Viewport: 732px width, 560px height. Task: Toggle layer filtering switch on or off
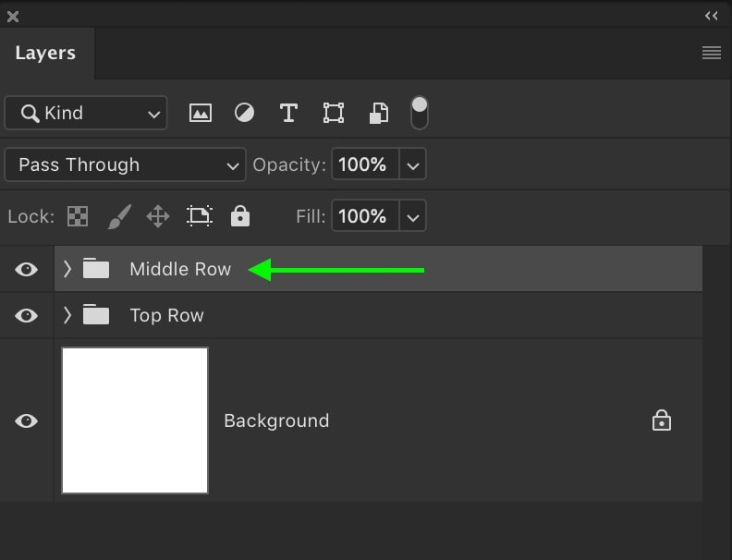420,113
